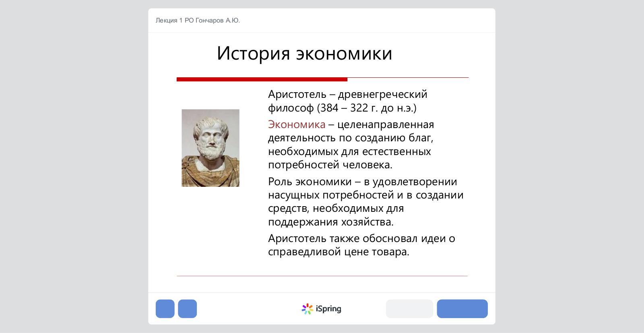This screenshot has width=644, height=333.
Task: Click the paragraph starting "Роль экономики"
Action: (365, 202)
